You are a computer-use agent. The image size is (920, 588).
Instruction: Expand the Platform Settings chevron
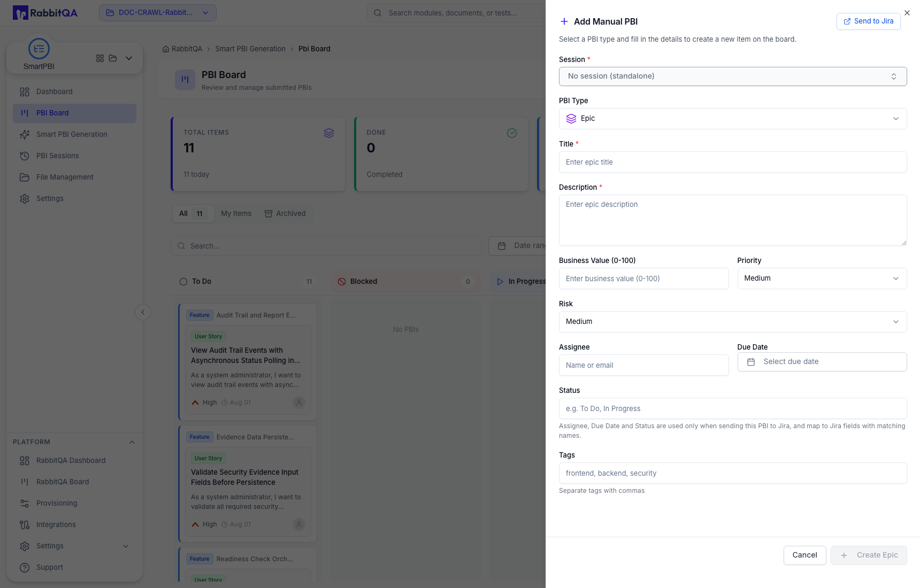pos(126,546)
